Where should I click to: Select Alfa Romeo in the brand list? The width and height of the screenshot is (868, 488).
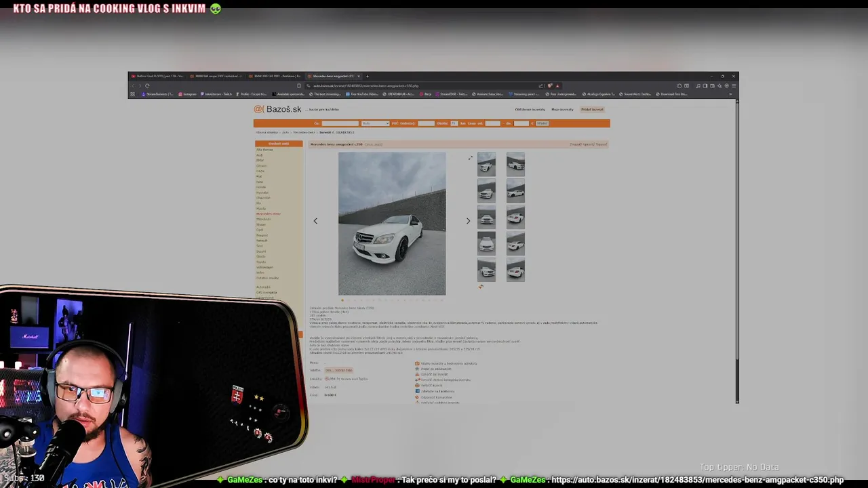click(x=264, y=149)
